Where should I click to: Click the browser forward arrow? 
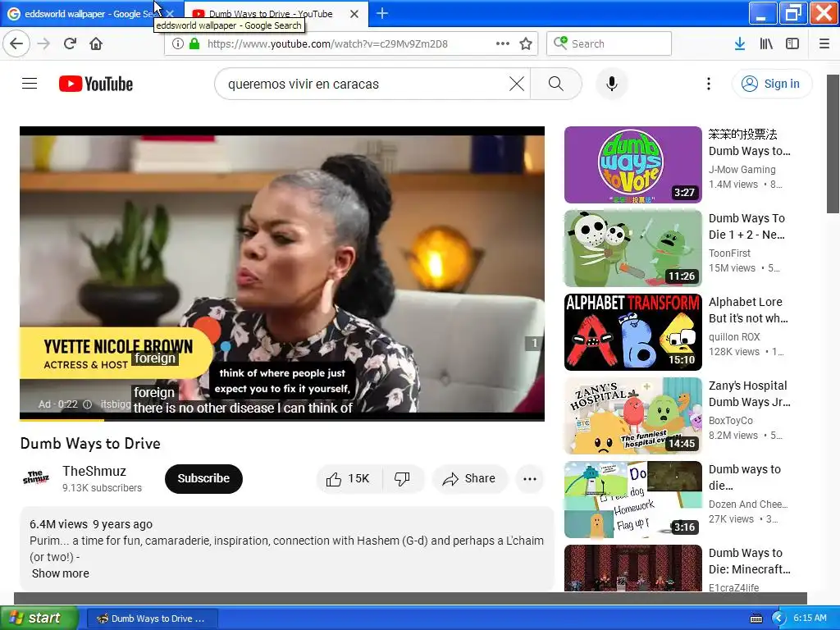[44, 43]
